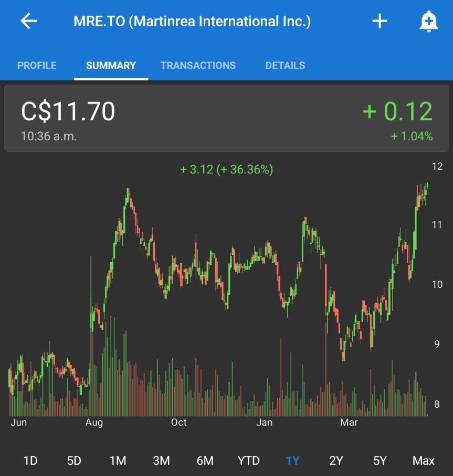Tap the Jun label on chart axis
This screenshot has width=453, height=476.
pos(18,422)
